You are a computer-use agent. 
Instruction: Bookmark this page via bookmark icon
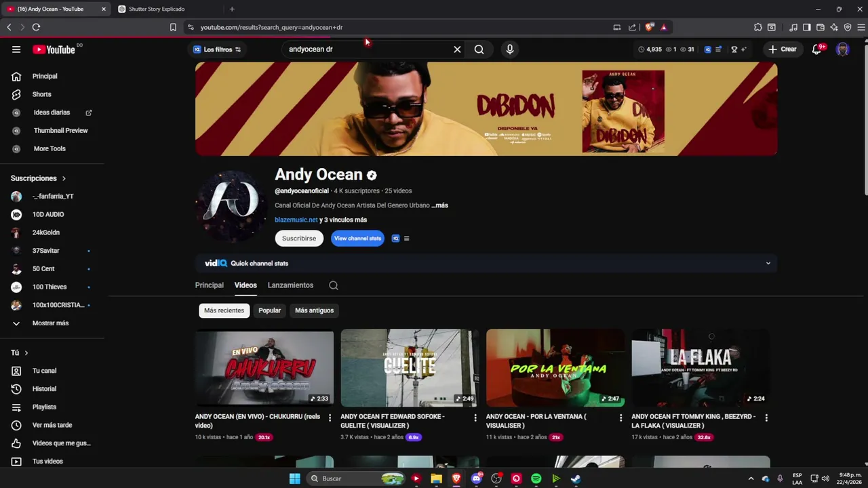[x=173, y=27]
